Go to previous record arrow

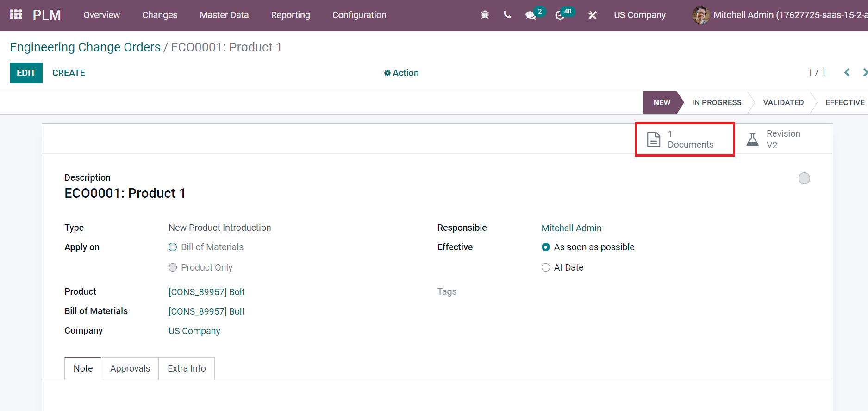click(847, 72)
